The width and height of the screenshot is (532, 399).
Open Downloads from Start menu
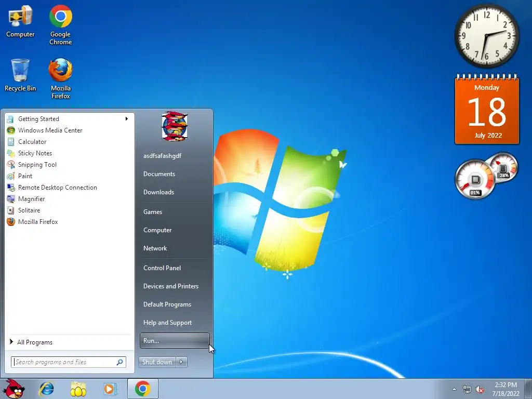(158, 192)
